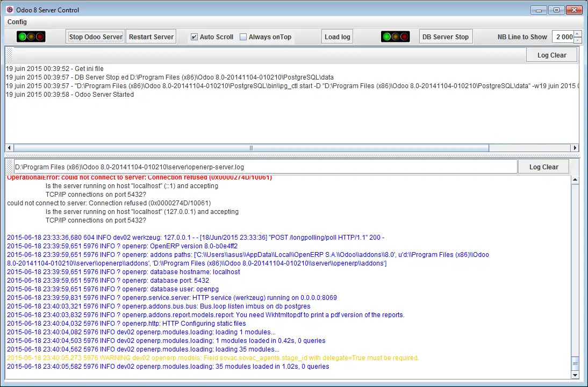
Task: Open the Config menu
Action: 17,21
